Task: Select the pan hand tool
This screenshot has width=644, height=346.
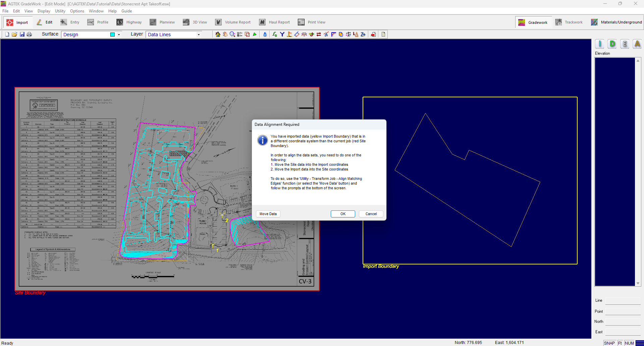Action: click(225, 34)
